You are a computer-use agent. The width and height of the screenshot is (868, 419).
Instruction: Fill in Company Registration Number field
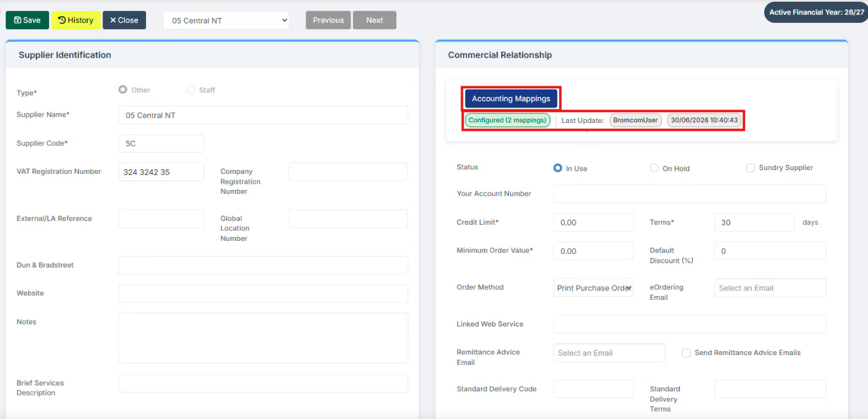coord(348,172)
